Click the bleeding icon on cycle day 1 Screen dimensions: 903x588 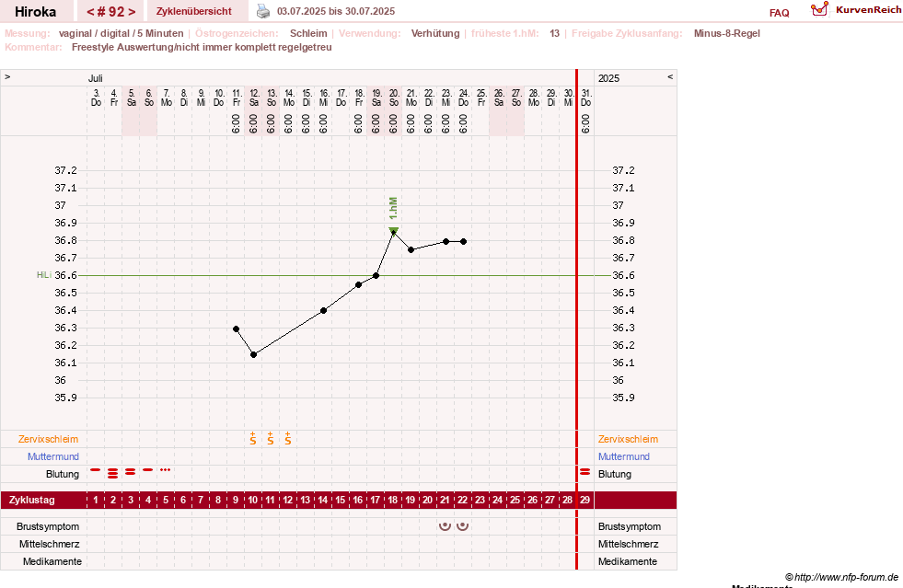pyautogui.click(x=96, y=470)
